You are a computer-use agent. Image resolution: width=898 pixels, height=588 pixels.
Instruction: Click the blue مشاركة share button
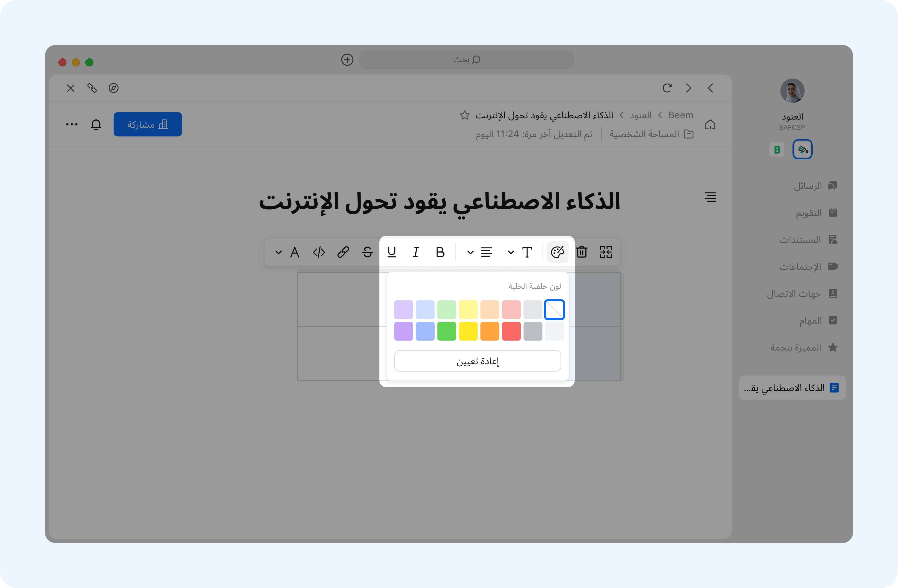point(148,124)
